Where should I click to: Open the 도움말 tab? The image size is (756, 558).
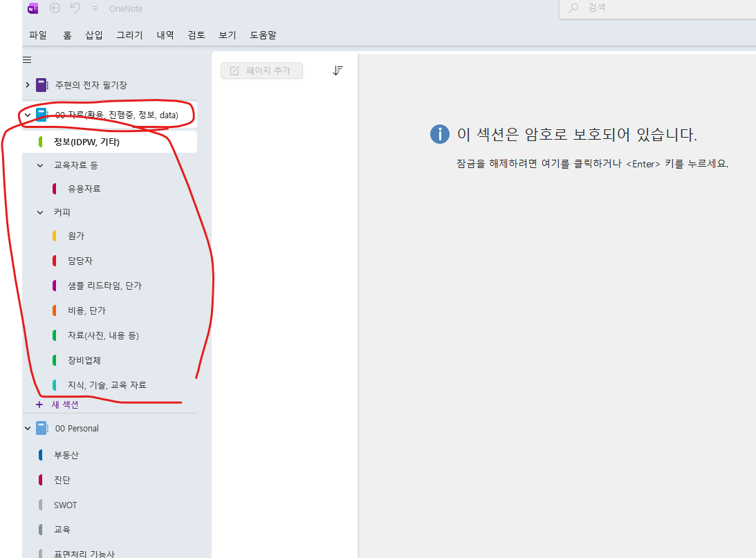[264, 35]
